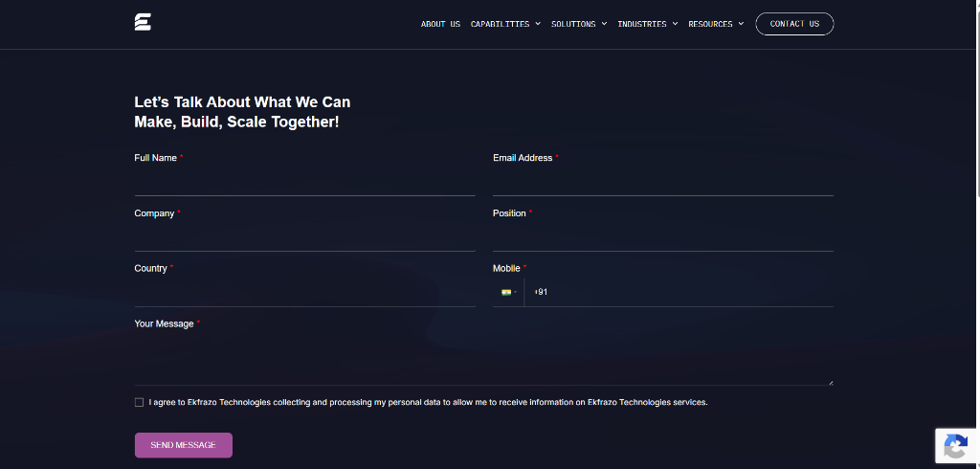The image size is (980, 469).
Task: Click into the Email Address field
Action: coord(663,183)
